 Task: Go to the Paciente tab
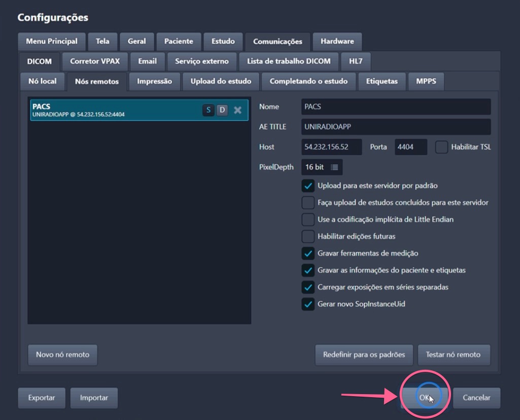(x=179, y=42)
